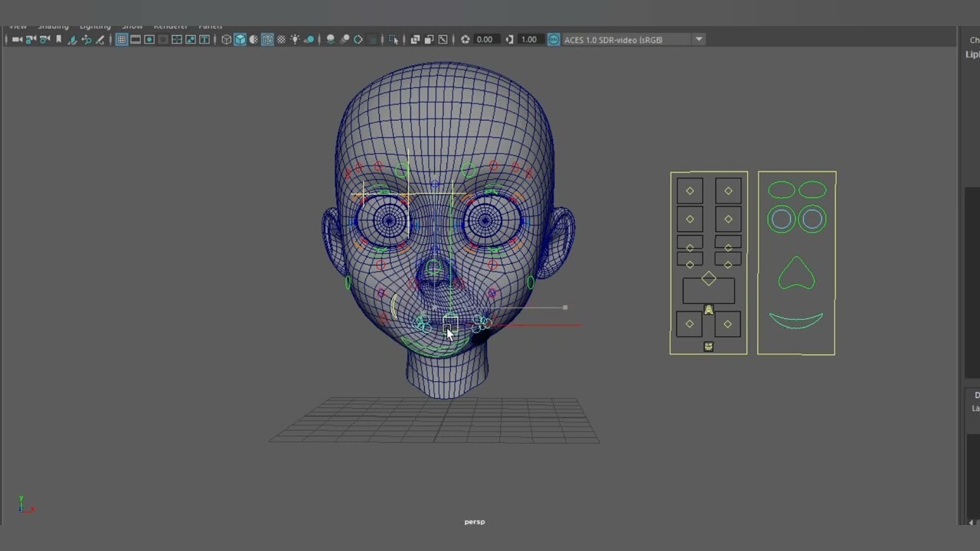This screenshot has width=980, height=551.
Task: Select the textured shading icon
Action: [267, 39]
